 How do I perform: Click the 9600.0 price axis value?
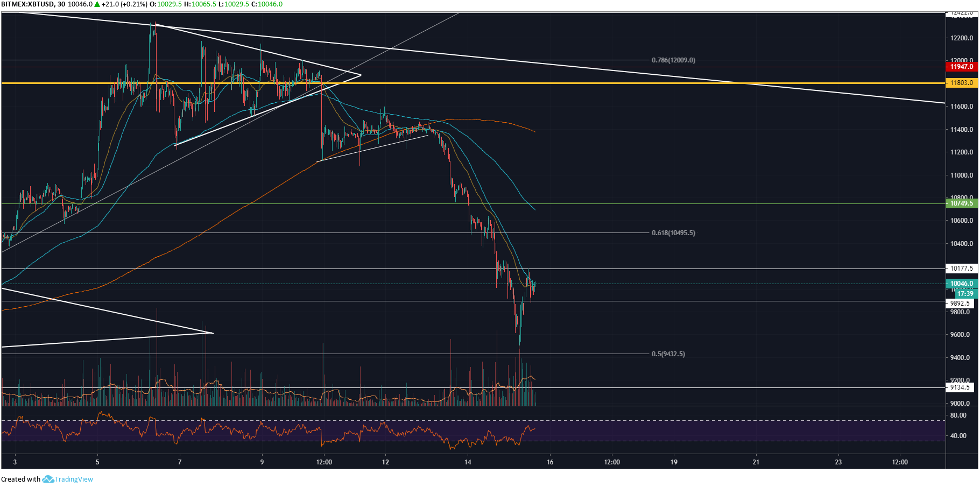point(960,335)
